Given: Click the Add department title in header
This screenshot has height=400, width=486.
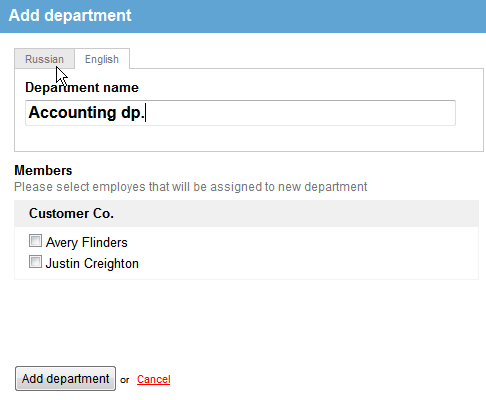Looking at the screenshot, I should (70, 15).
